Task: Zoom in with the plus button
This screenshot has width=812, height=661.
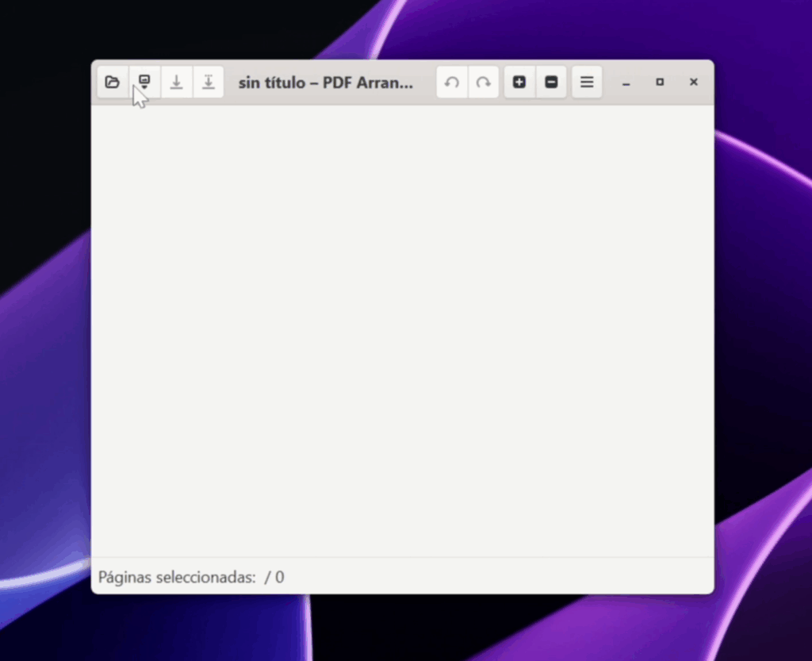Action: 519,82
